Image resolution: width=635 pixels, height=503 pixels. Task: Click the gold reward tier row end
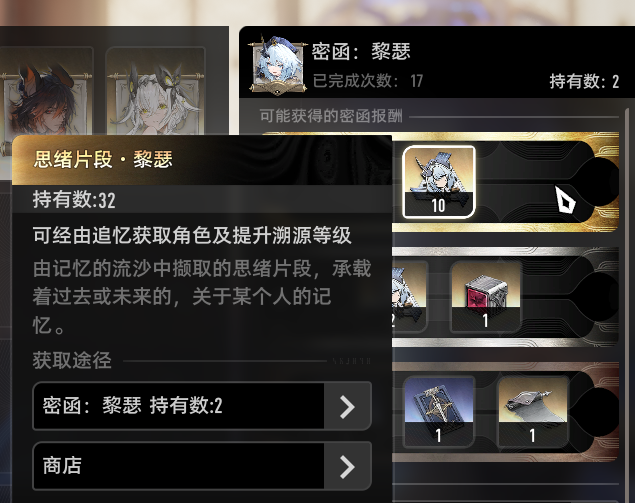597,182
